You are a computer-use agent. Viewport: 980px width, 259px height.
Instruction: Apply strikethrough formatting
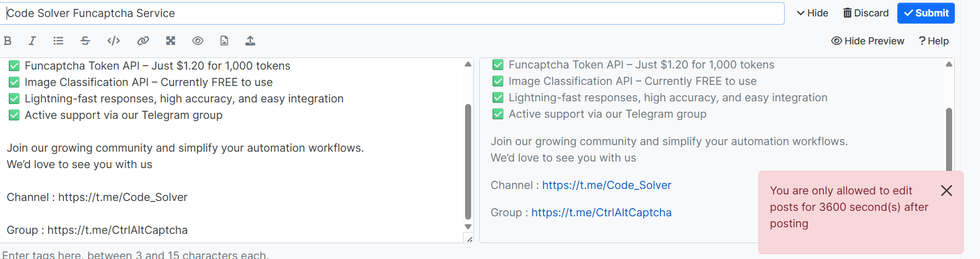[85, 41]
